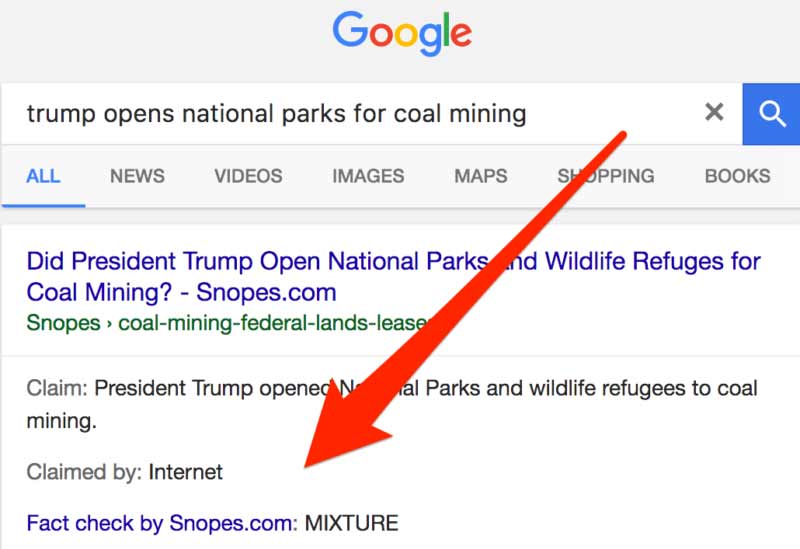
Task: Select the BOOKS tab
Action: (737, 177)
